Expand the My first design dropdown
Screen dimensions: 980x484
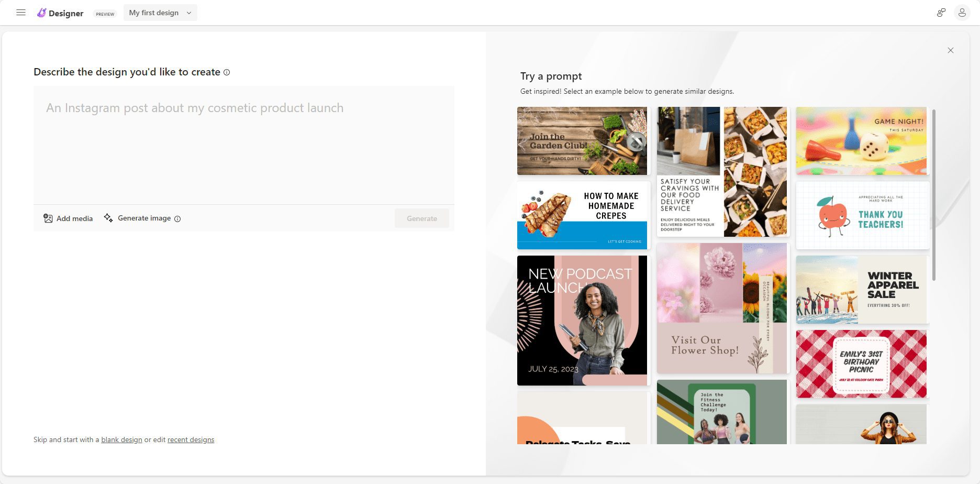point(160,13)
